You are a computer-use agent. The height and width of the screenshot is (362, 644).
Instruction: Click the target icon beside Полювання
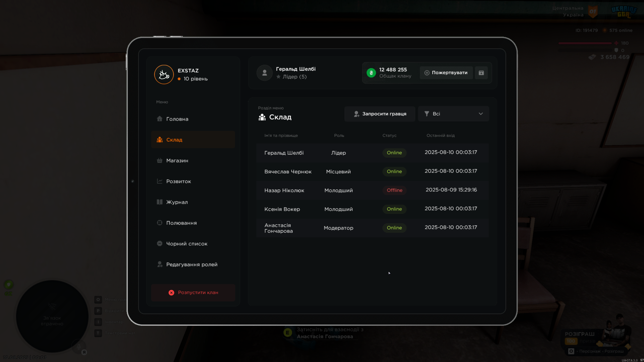pos(159,223)
